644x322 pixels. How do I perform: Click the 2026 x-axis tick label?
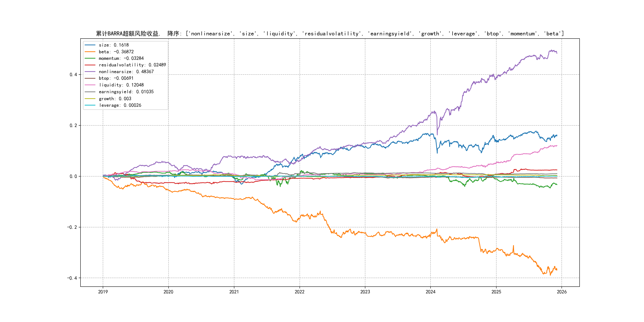[562, 292]
